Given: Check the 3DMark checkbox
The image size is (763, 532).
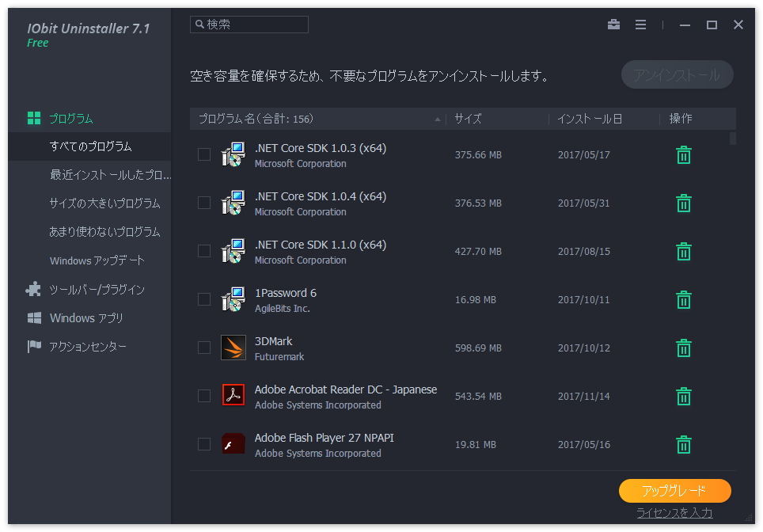Looking at the screenshot, I should [203, 348].
